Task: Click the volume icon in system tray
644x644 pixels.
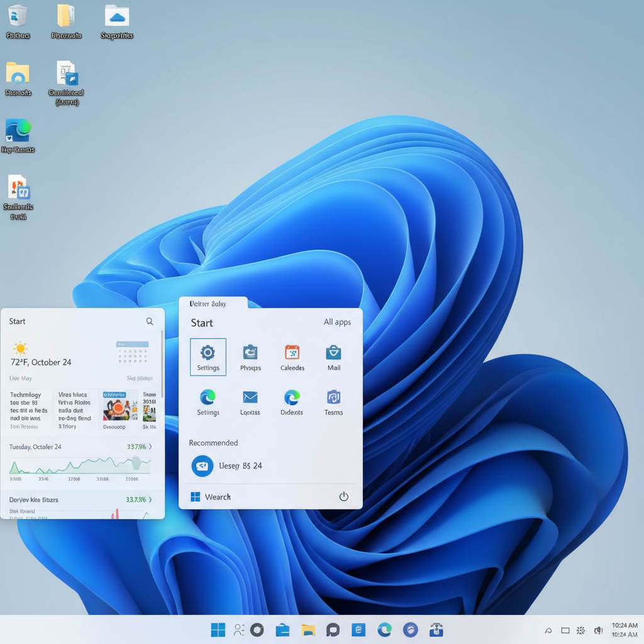Action: click(x=599, y=630)
